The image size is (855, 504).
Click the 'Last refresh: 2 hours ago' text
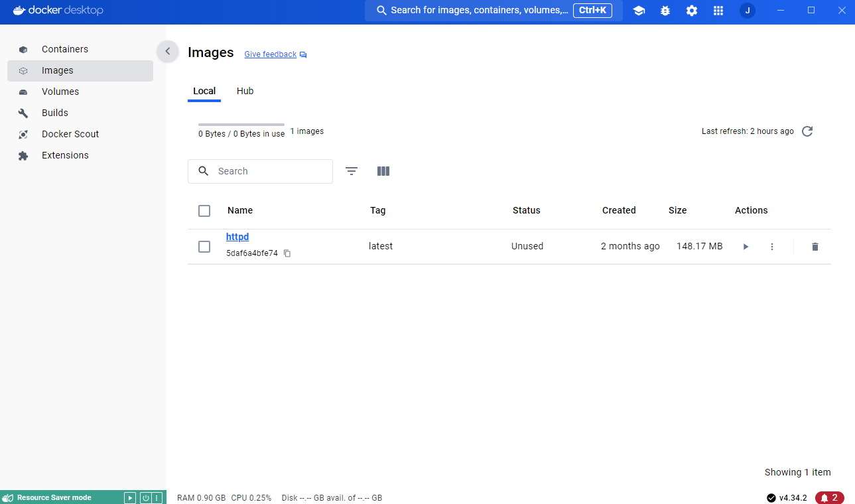(748, 131)
